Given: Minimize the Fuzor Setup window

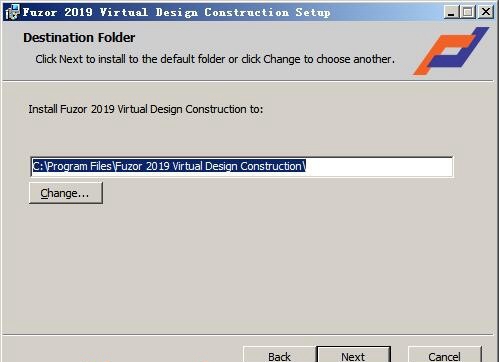Looking at the screenshot, I should tap(451, 12).
